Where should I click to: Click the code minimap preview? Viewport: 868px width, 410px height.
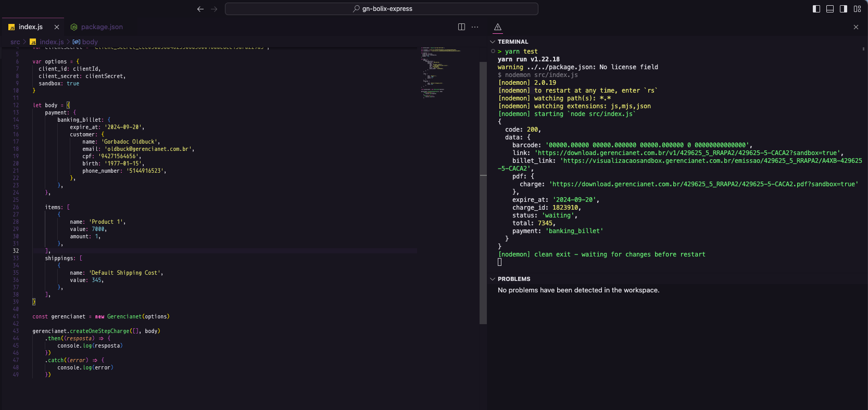coord(441,73)
